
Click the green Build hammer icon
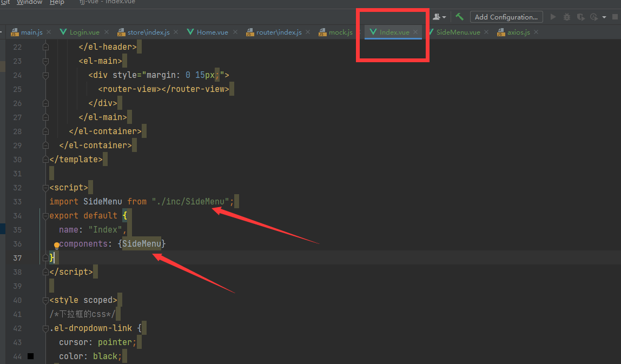pos(459,17)
